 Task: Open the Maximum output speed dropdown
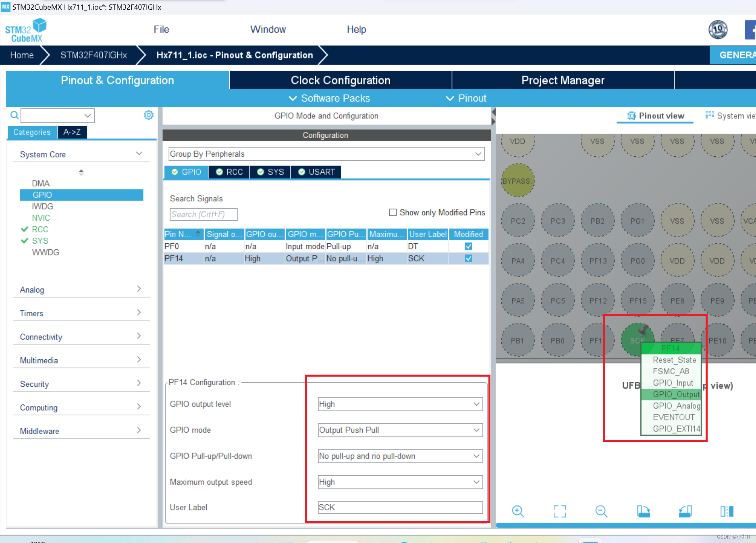click(x=400, y=482)
